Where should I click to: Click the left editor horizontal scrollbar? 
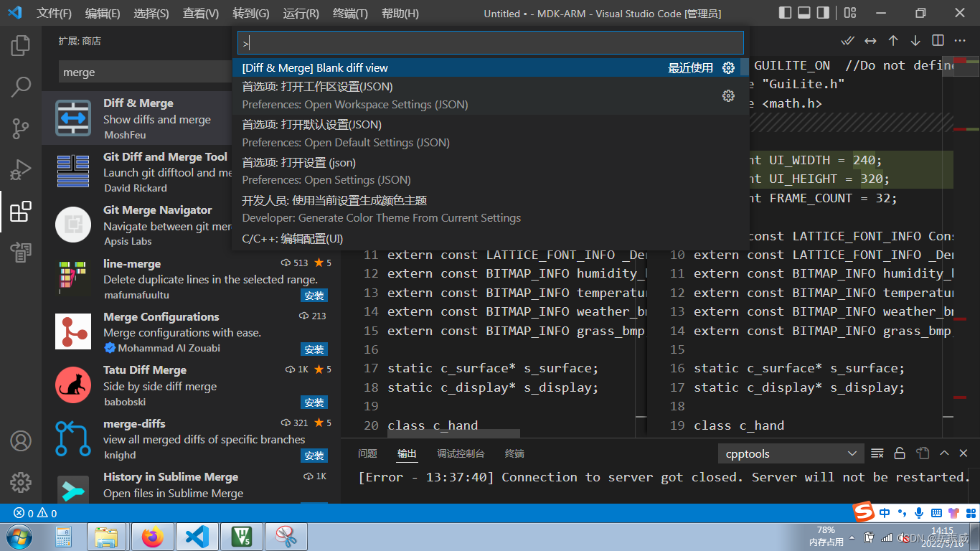[x=453, y=433]
